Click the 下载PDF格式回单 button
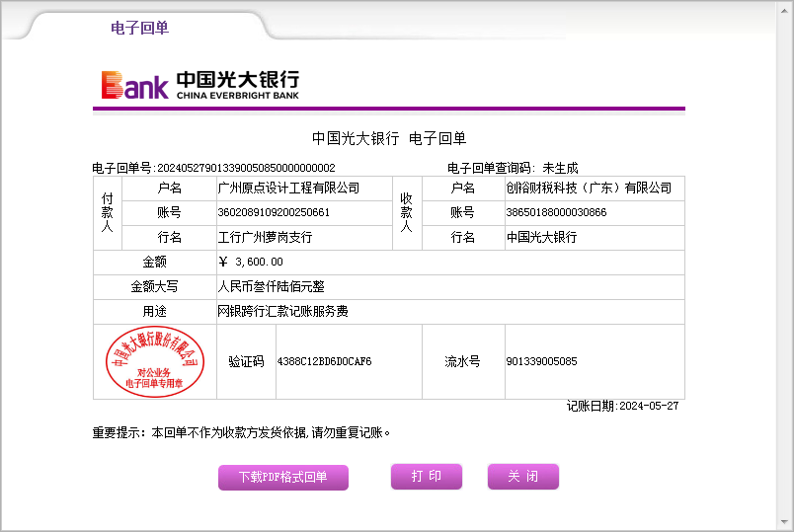The image size is (794, 532). tap(283, 477)
